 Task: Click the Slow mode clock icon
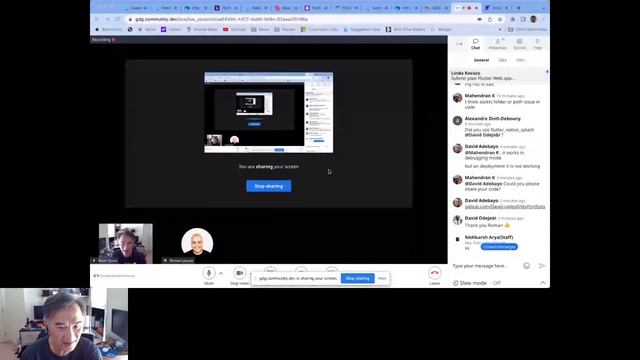click(x=456, y=283)
